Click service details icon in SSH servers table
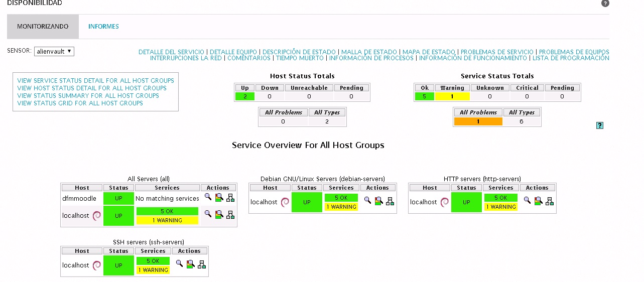The width and height of the screenshot is (644, 282). click(190, 264)
